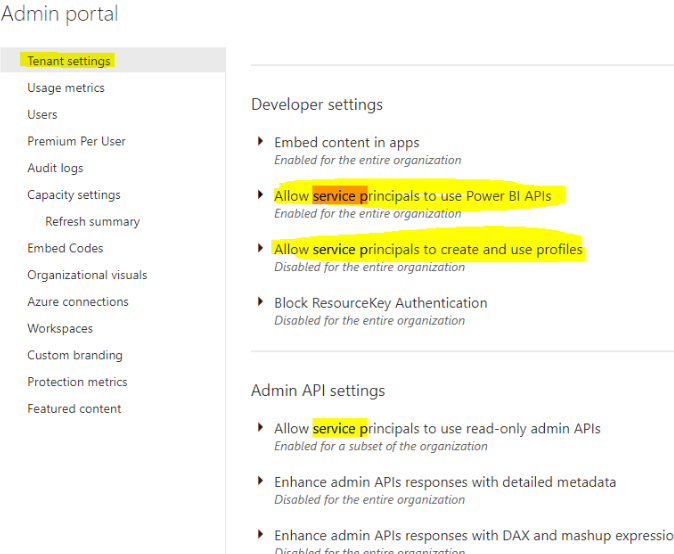This screenshot has height=554, width=674.
Task: Click Admin portal page title
Action: click(59, 14)
